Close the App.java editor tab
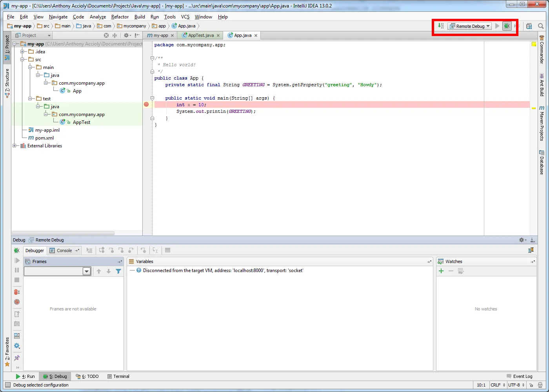The width and height of the screenshot is (549, 392). pyautogui.click(x=256, y=35)
